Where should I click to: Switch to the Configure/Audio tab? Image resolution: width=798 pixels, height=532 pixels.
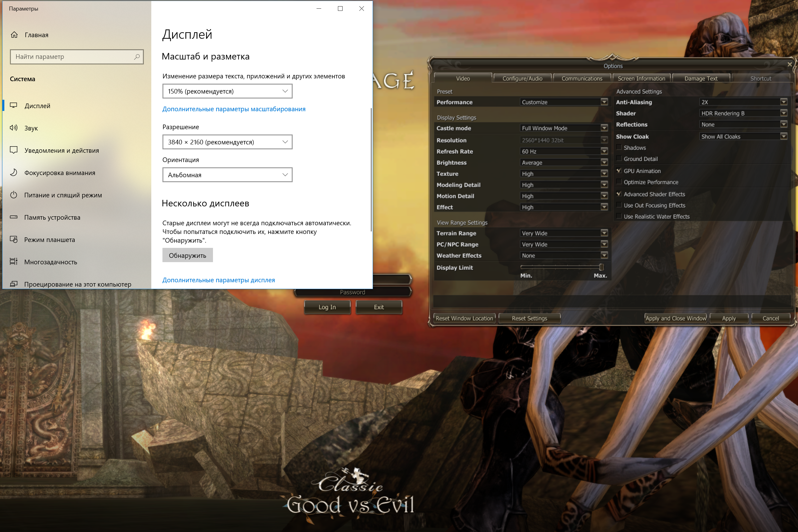[x=522, y=78]
